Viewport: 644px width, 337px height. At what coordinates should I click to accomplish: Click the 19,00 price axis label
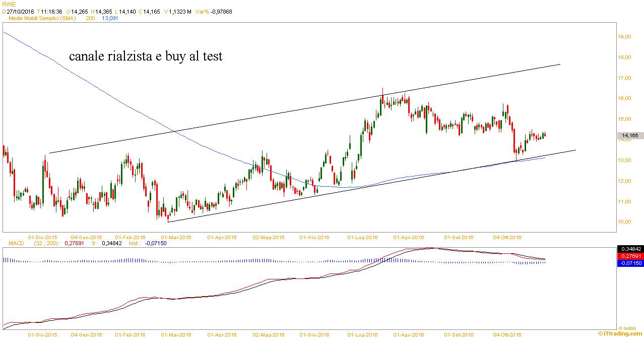tap(625, 37)
